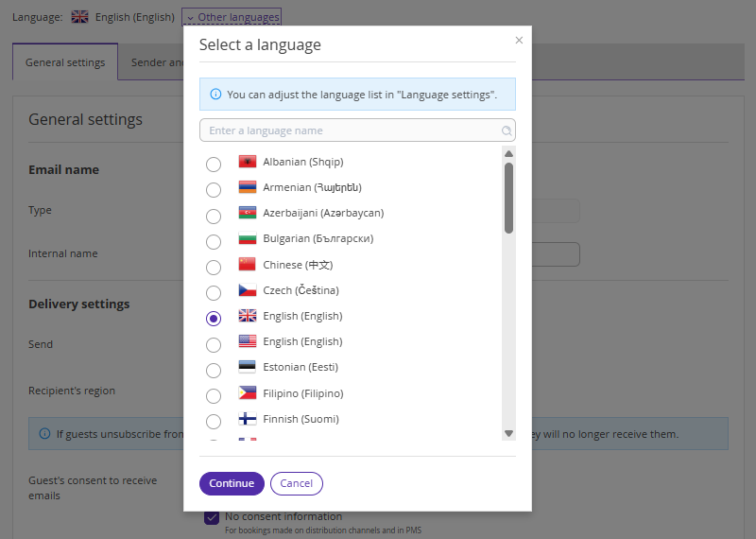Click the Estonian flag icon

[x=248, y=367]
